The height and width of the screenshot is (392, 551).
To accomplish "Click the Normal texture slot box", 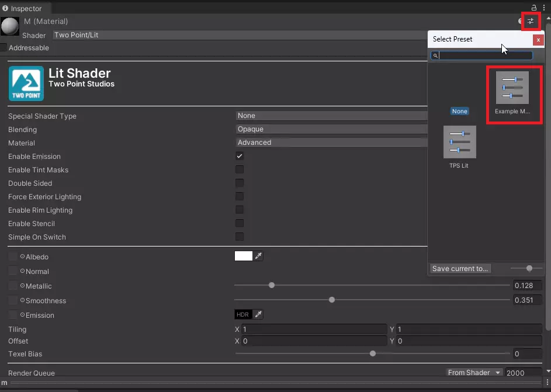I will click(x=13, y=271).
